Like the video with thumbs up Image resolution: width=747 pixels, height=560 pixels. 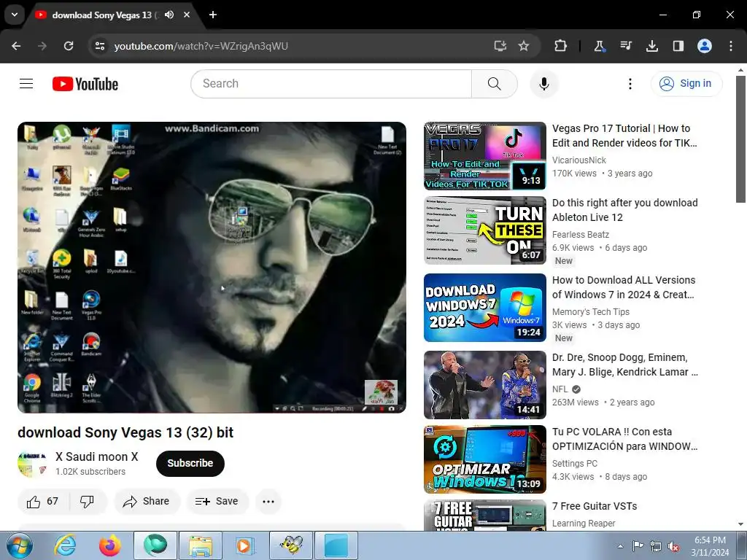43,502
